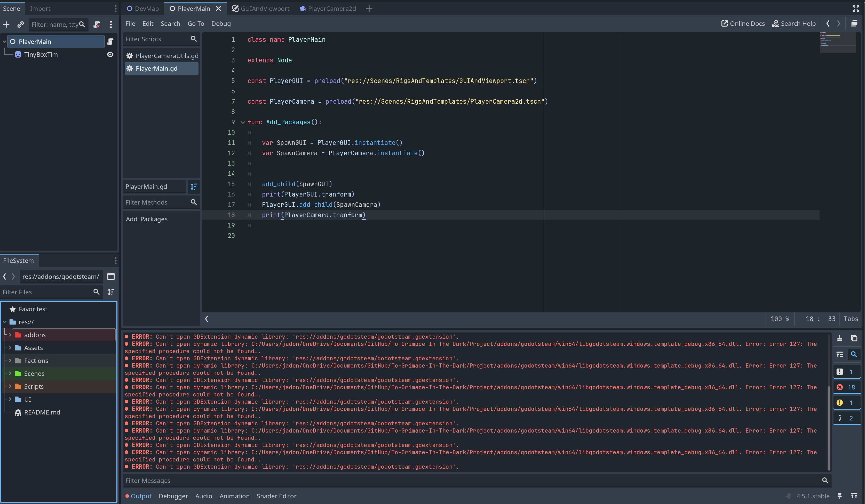The width and height of the screenshot is (865, 504).
Task: Open Online Docs link
Action: click(x=743, y=23)
